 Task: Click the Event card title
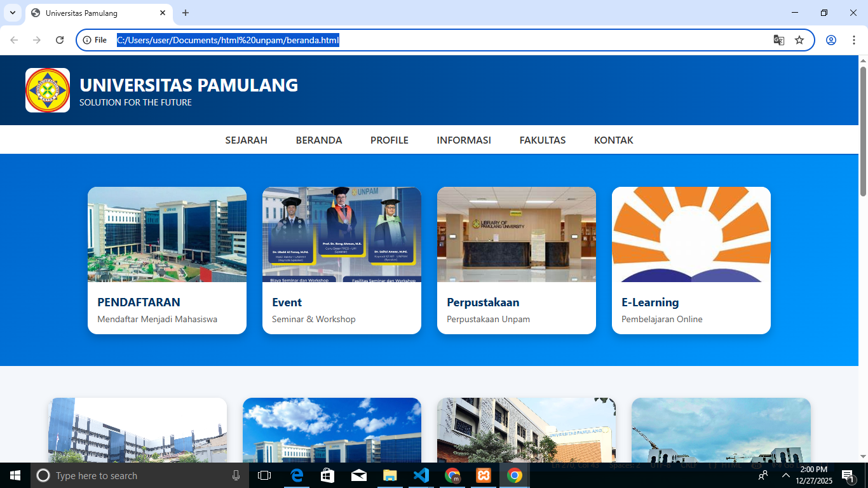click(x=287, y=302)
